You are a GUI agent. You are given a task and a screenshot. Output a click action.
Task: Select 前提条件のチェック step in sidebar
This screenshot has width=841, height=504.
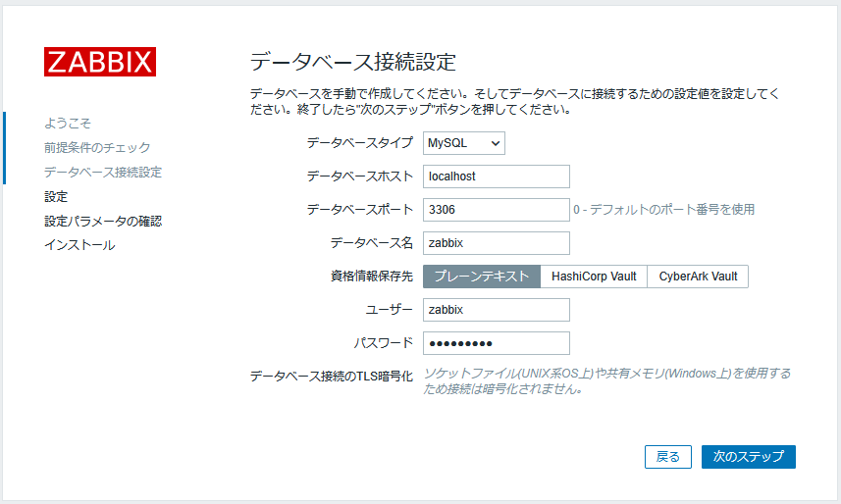(x=97, y=147)
